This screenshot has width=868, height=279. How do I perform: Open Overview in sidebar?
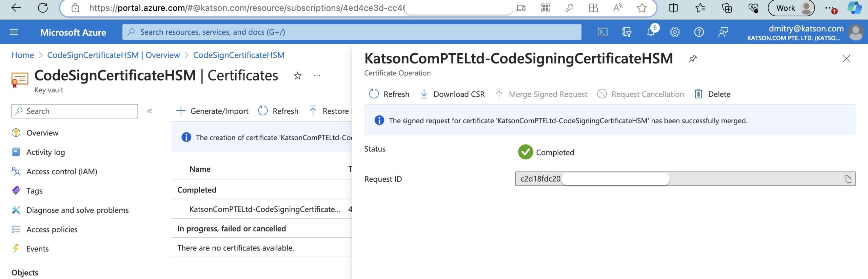point(42,133)
